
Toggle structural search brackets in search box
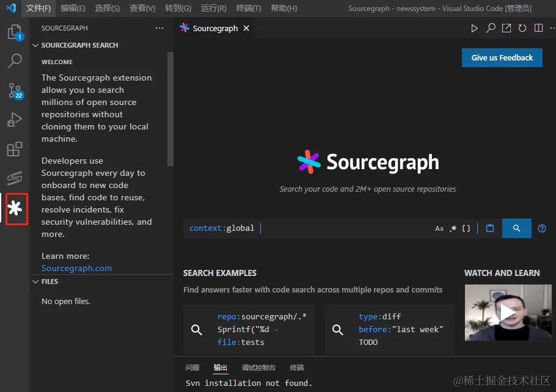tap(466, 228)
